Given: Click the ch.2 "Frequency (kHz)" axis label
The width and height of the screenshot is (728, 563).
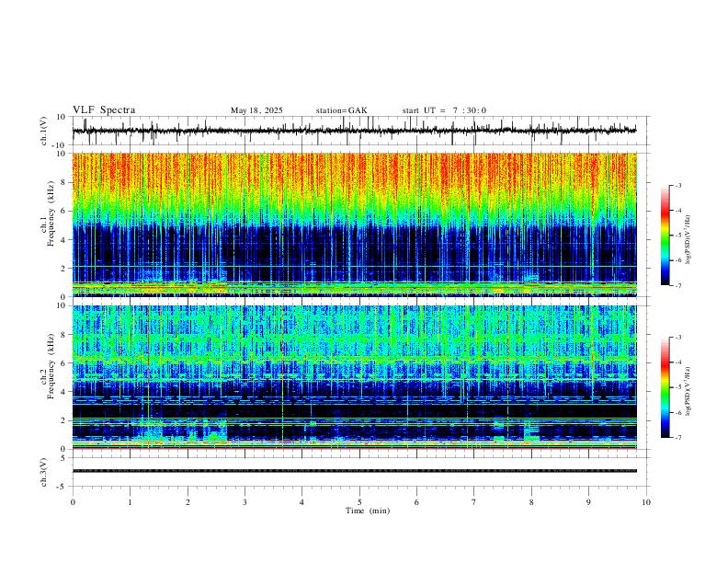Looking at the screenshot, I should [x=51, y=366].
